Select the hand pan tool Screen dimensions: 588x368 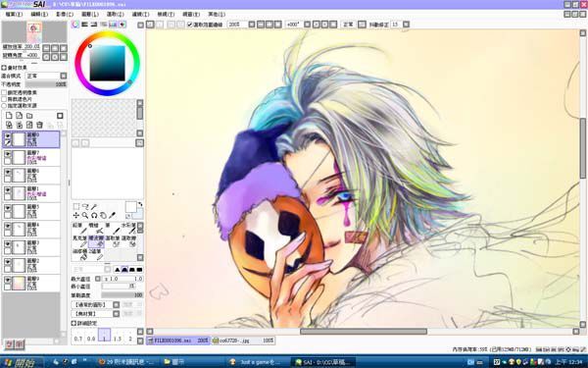pos(103,216)
